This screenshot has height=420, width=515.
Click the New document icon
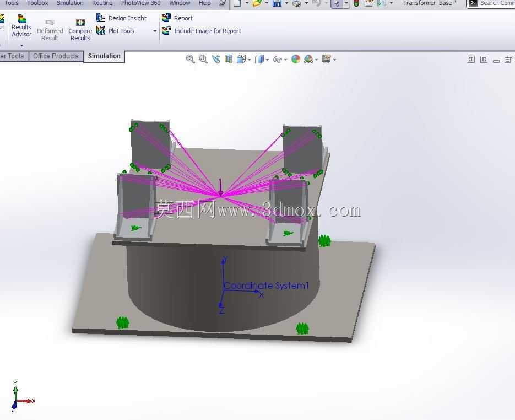coord(237,3)
